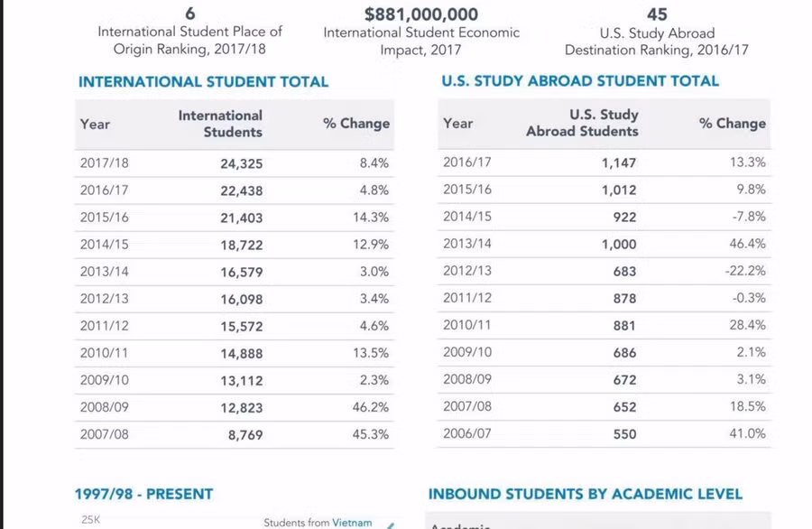Click the International Students column header
The image size is (812, 529).
pyautogui.click(x=220, y=124)
